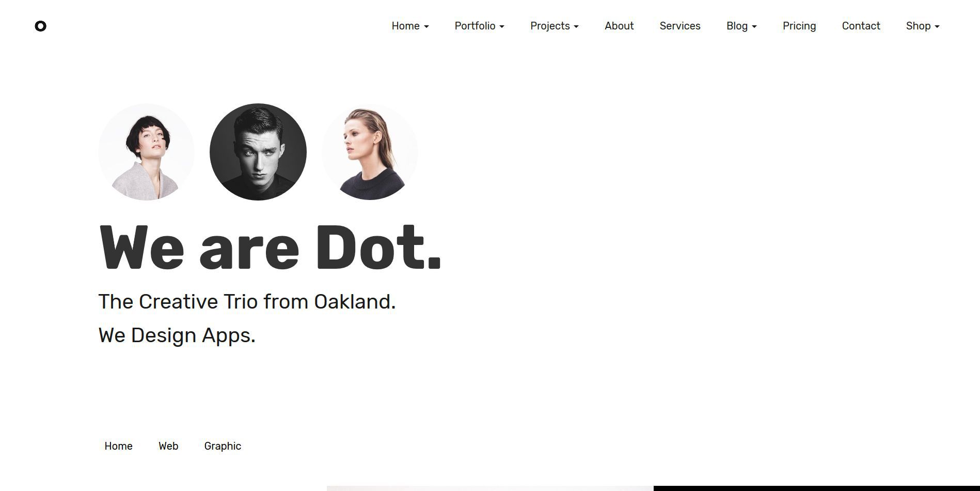The image size is (980, 491).
Task: Expand the Blog dropdown menu
Action: click(x=741, y=26)
